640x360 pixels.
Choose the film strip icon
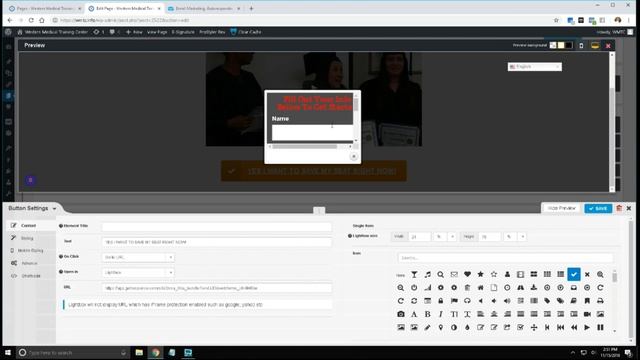coord(520,274)
